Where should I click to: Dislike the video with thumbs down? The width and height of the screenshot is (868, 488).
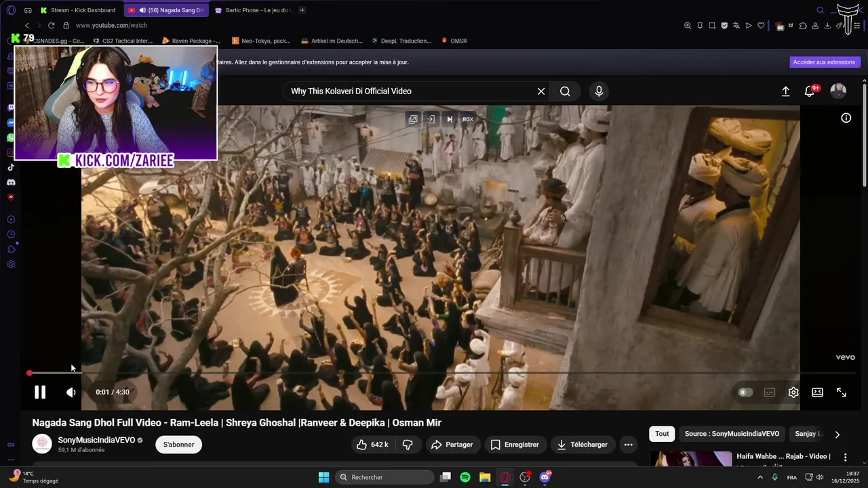(x=408, y=445)
